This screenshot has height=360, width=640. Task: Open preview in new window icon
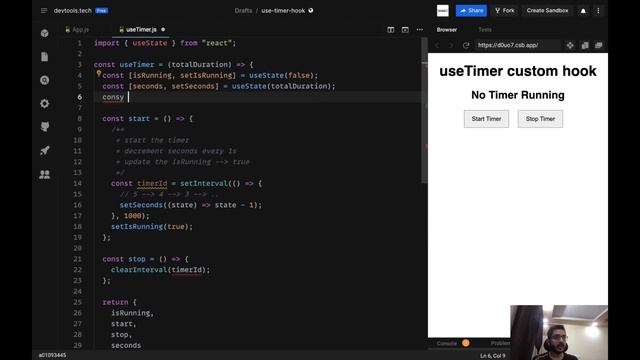[x=598, y=45]
